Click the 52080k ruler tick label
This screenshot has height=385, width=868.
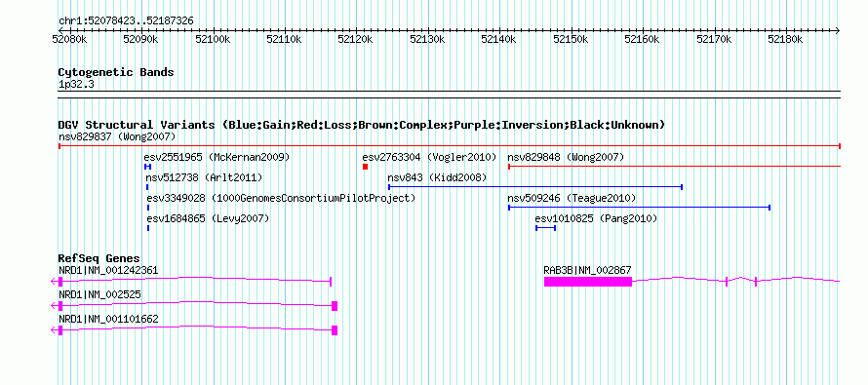coord(69,39)
